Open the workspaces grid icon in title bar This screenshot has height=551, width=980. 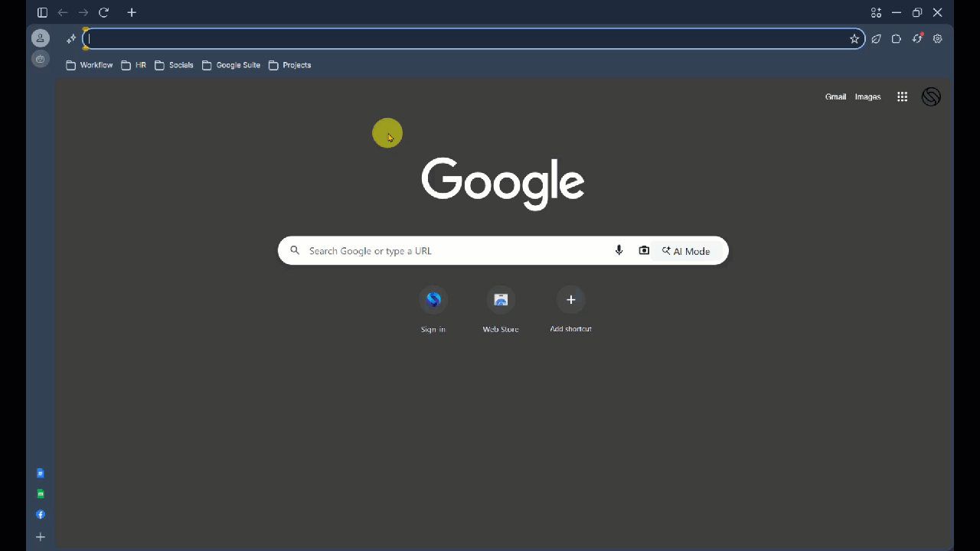(x=876, y=12)
